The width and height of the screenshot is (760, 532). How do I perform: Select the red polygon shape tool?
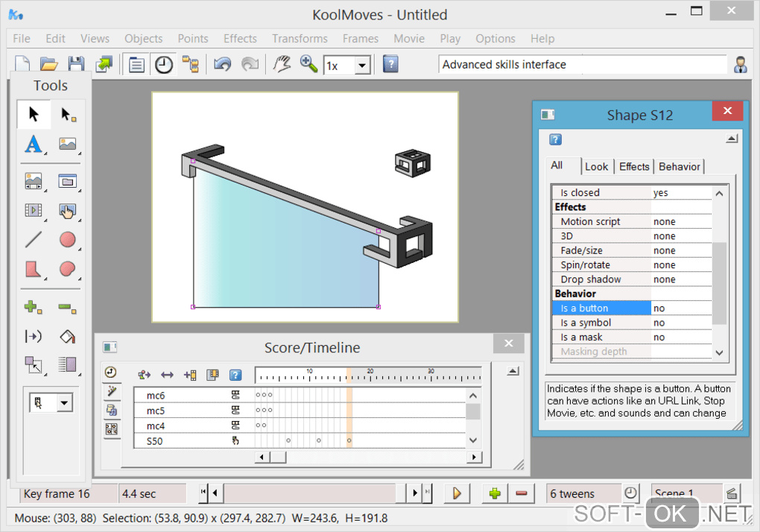point(33,269)
